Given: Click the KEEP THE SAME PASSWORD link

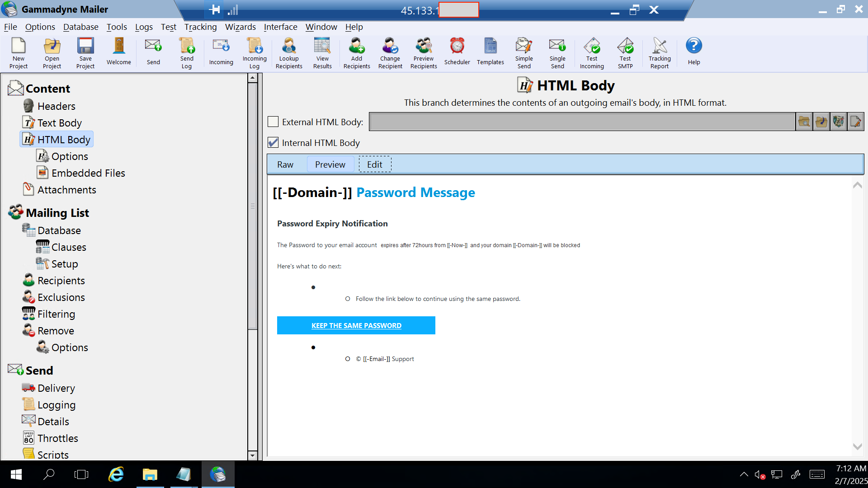Looking at the screenshot, I should [356, 325].
